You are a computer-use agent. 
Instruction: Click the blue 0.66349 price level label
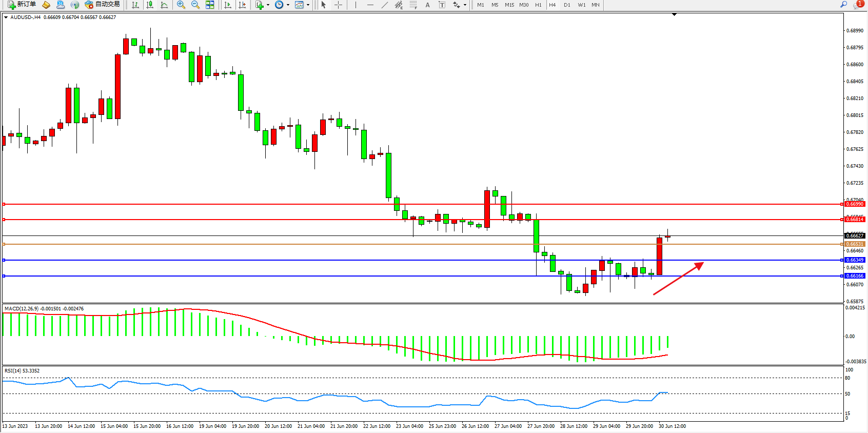[855, 260]
